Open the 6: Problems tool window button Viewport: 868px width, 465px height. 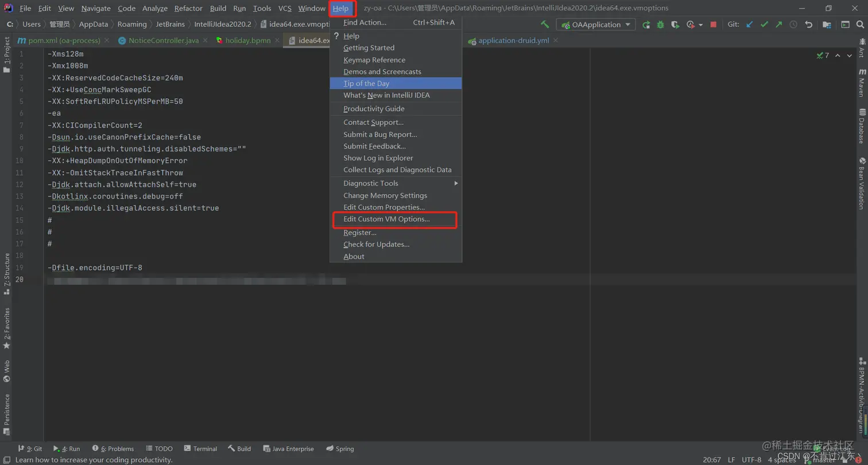(x=113, y=449)
